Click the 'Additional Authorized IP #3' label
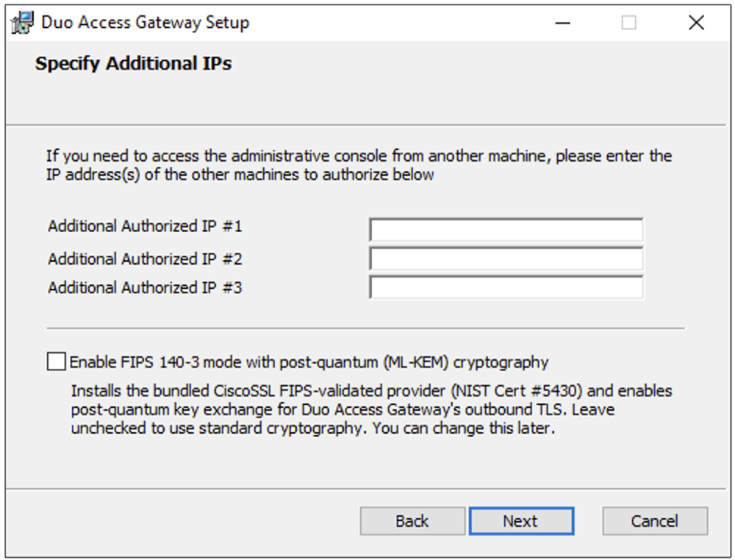735x560 pixels. coord(145,287)
